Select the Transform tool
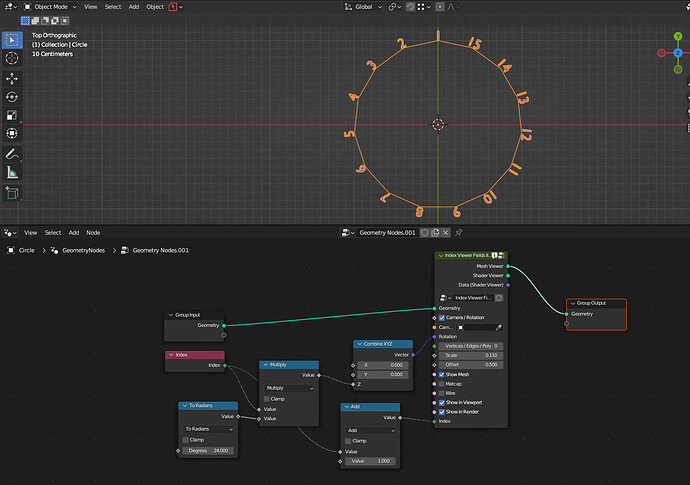 [12, 133]
